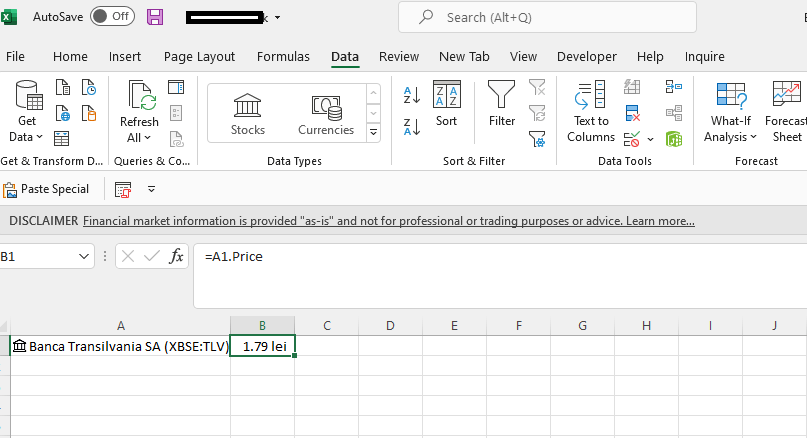Click the Get Data icon

coord(28,95)
